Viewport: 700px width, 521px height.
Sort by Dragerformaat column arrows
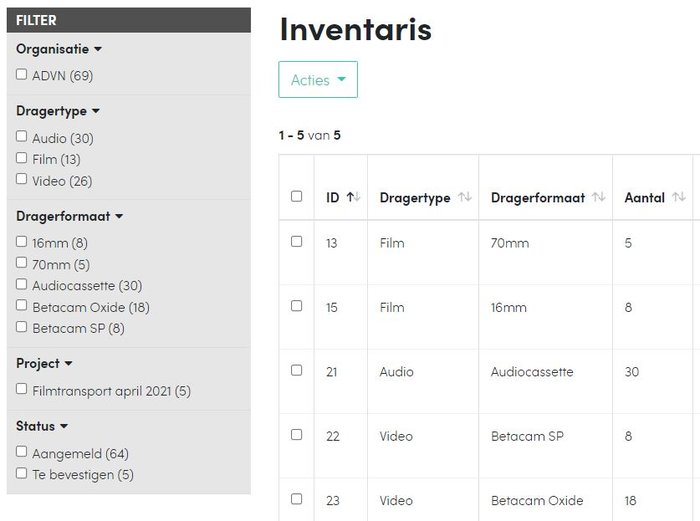coord(599,197)
